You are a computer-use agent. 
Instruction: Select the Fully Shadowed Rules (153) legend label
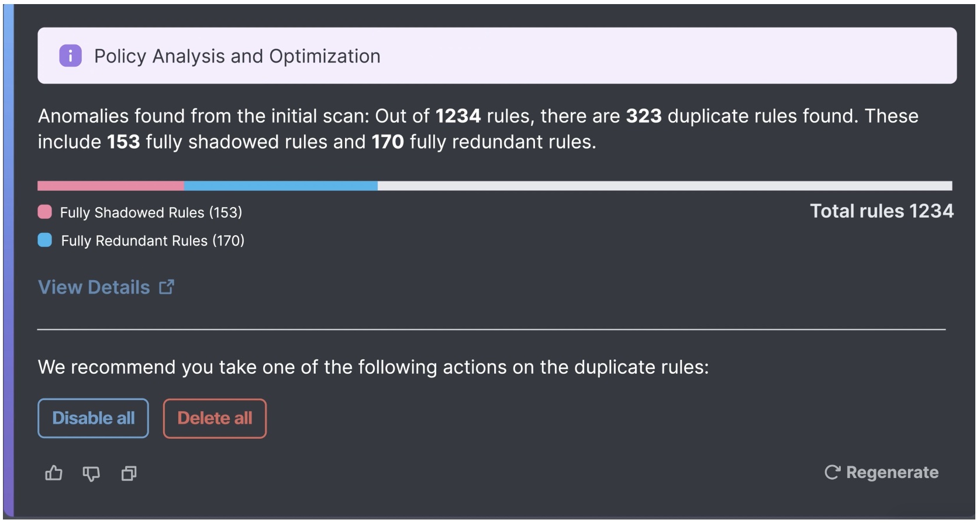(151, 212)
